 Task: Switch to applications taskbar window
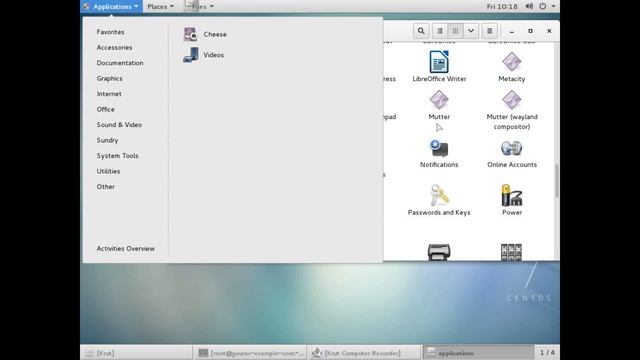[478, 353]
